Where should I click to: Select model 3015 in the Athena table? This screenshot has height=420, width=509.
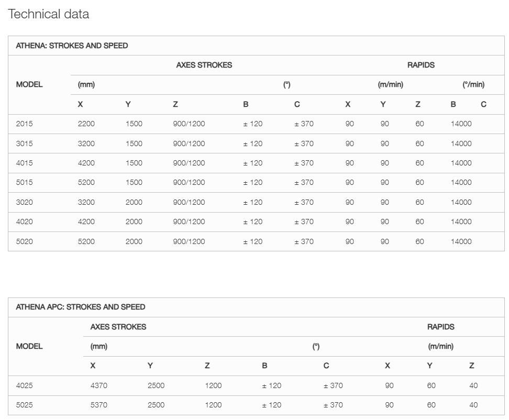pyautogui.click(x=24, y=143)
